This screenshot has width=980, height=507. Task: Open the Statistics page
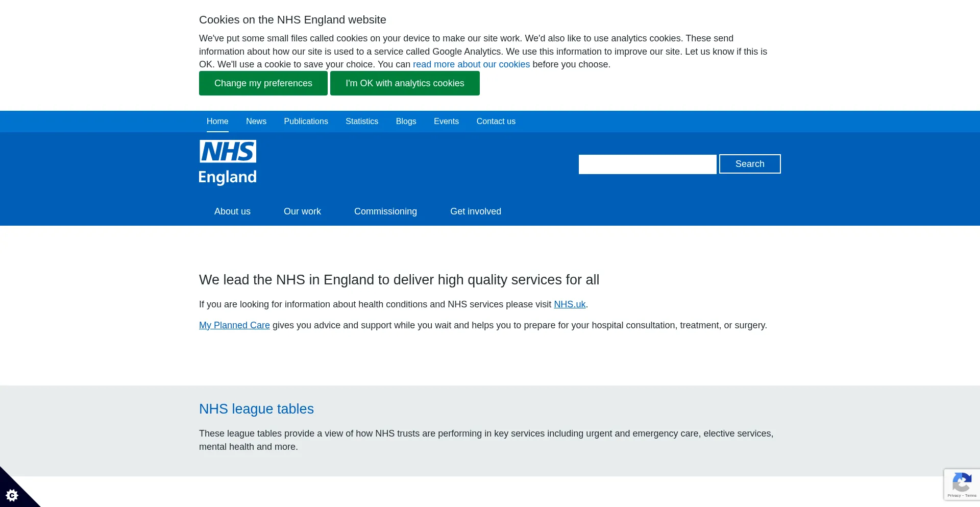pyautogui.click(x=362, y=122)
